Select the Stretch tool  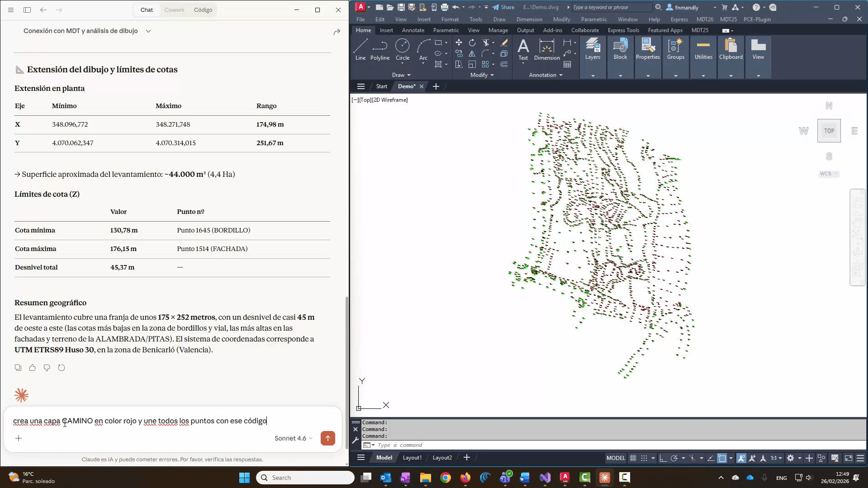pyautogui.click(x=459, y=64)
